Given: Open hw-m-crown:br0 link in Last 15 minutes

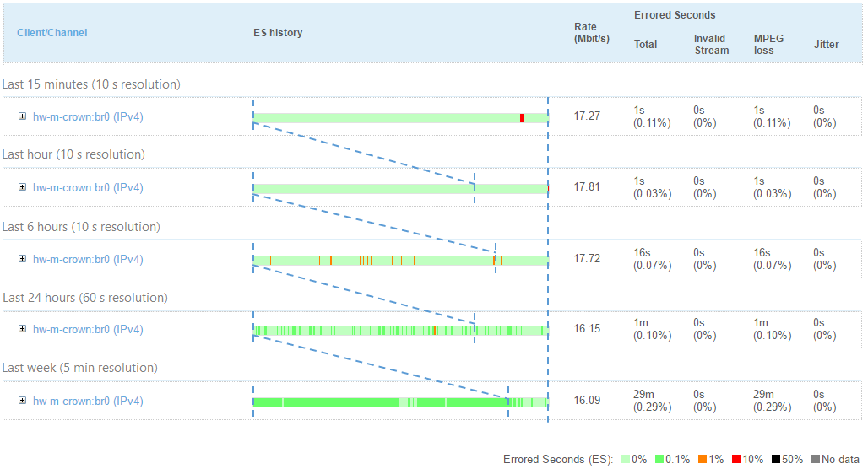Looking at the screenshot, I should click(x=88, y=117).
